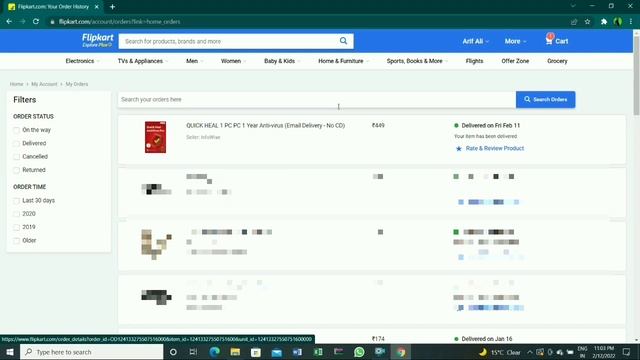Click the browser back arrow
The image size is (640, 360).
[x=9, y=22]
